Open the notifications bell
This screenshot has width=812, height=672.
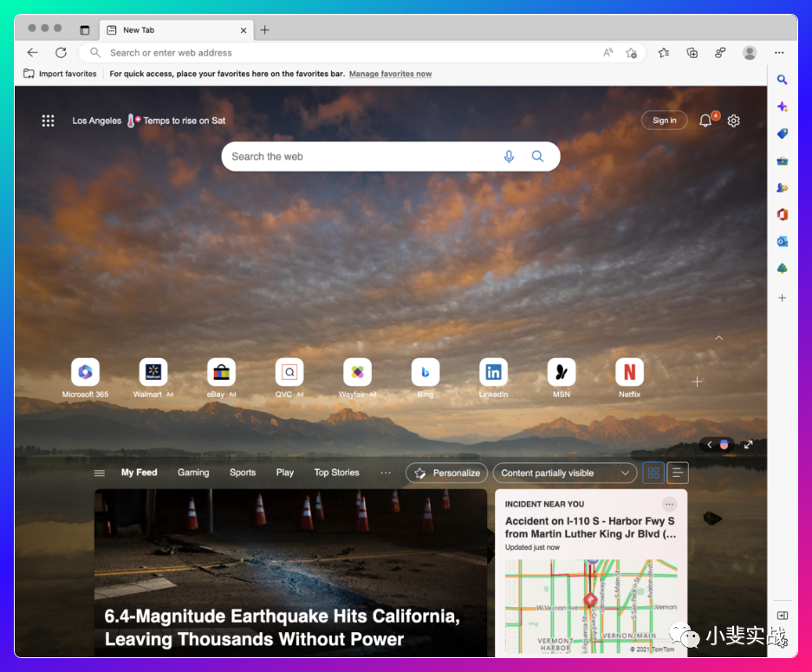(705, 121)
